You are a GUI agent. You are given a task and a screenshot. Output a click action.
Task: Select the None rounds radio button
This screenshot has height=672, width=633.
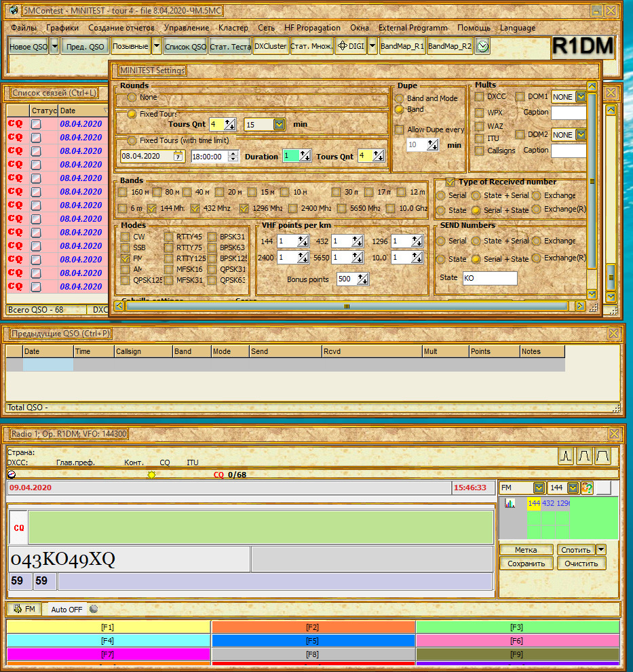tap(132, 98)
